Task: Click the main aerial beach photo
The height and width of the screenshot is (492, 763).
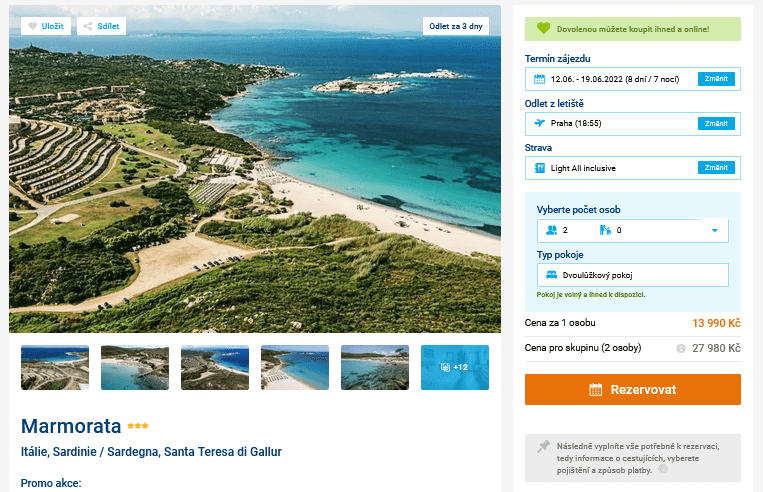Action: 255,180
